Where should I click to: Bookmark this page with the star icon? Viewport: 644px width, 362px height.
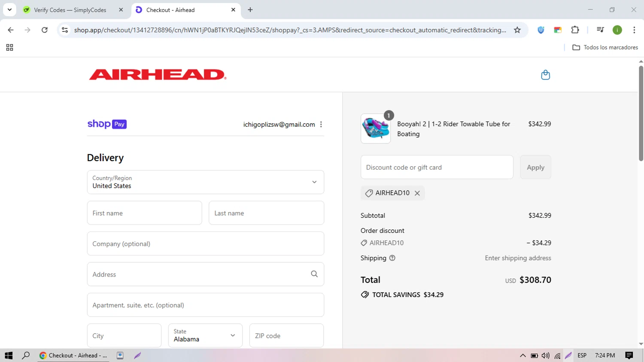coord(517,30)
